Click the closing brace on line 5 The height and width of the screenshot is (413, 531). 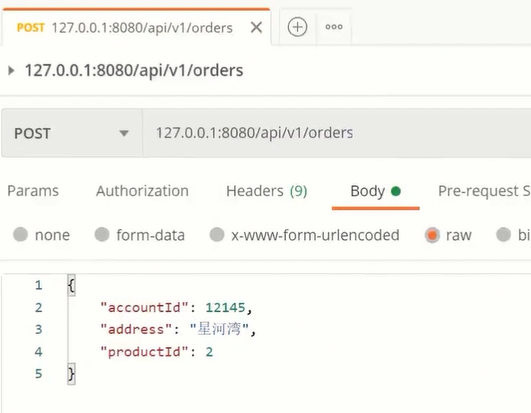(x=71, y=374)
